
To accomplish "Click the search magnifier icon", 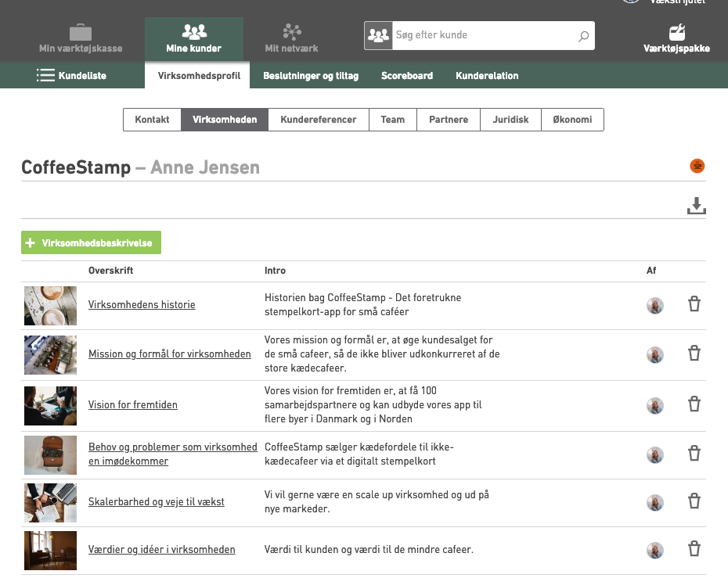I will click(584, 36).
